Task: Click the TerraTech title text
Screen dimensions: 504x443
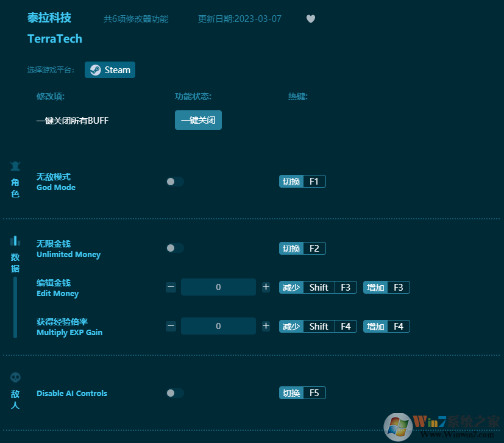Action: tap(55, 38)
